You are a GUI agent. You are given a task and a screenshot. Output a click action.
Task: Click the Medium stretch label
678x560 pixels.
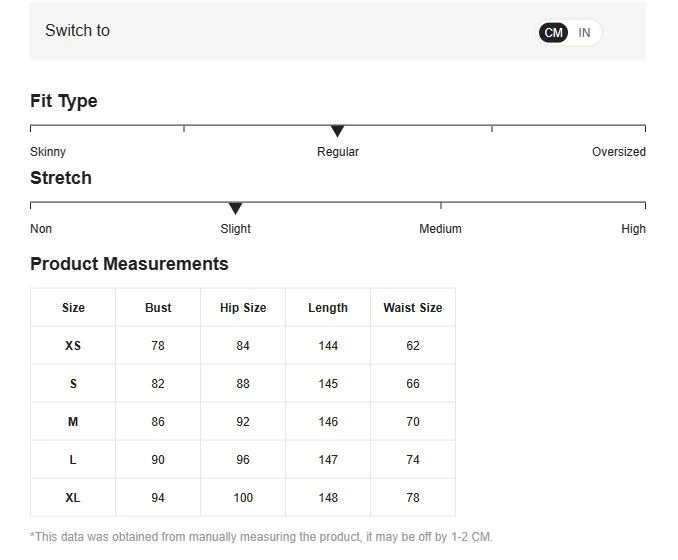click(440, 229)
